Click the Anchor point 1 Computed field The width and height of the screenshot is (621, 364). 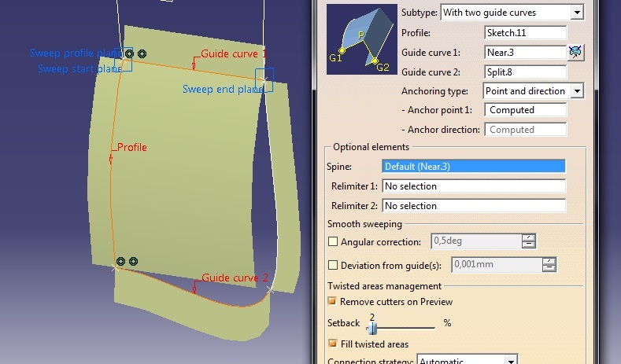coord(525,110)
